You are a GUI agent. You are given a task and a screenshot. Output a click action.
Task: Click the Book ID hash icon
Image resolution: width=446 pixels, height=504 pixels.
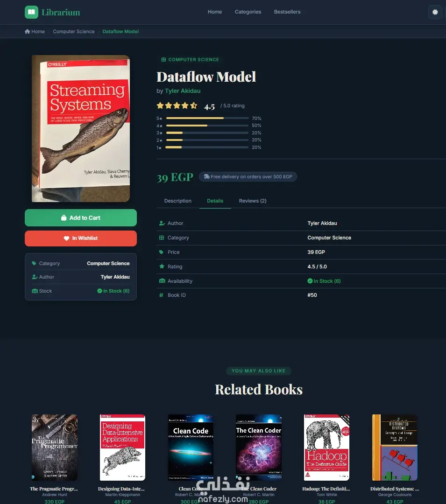(x=161, y=295)
